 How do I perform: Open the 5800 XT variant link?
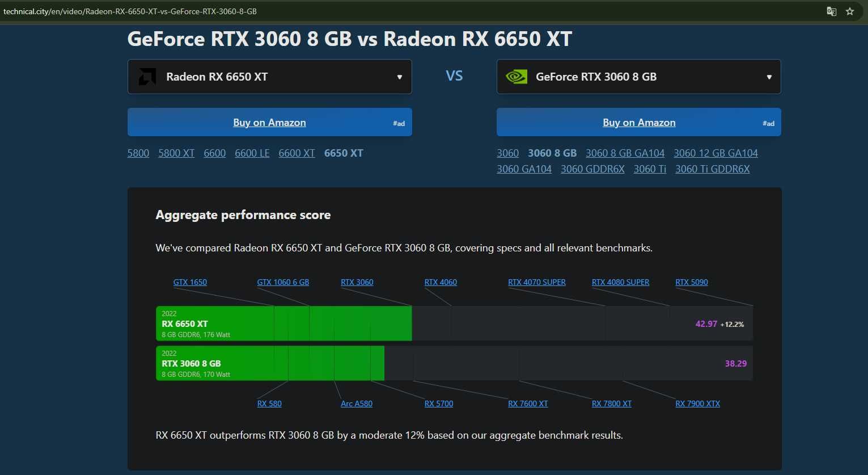[x=176, y=153]
